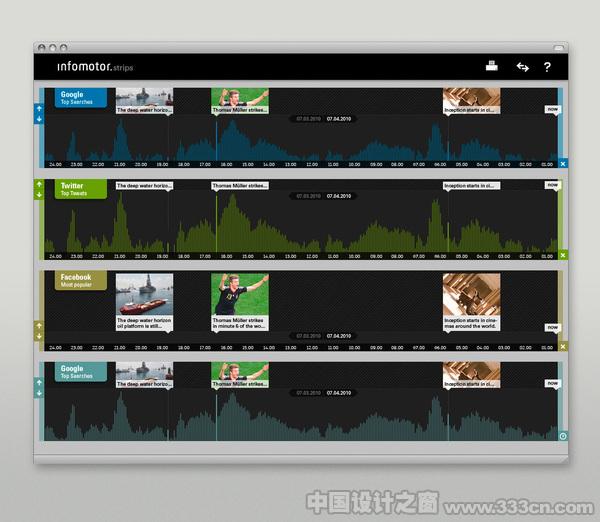Click the 01.00 time label on the Twitter axis

coord(547,256)
